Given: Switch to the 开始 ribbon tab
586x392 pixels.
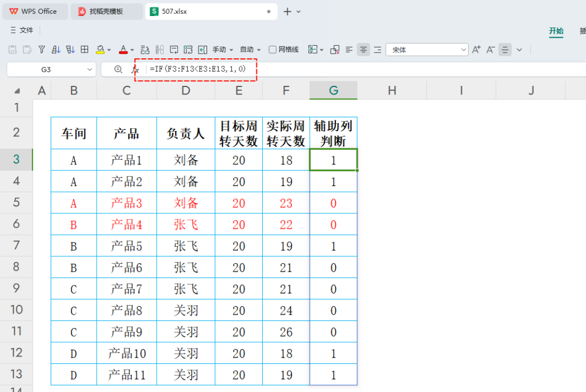Looking at the screenshot, I should point(556,31).
